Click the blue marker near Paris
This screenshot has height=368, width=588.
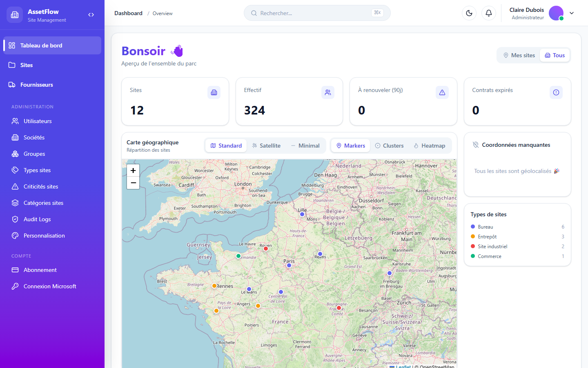[289, 265]
